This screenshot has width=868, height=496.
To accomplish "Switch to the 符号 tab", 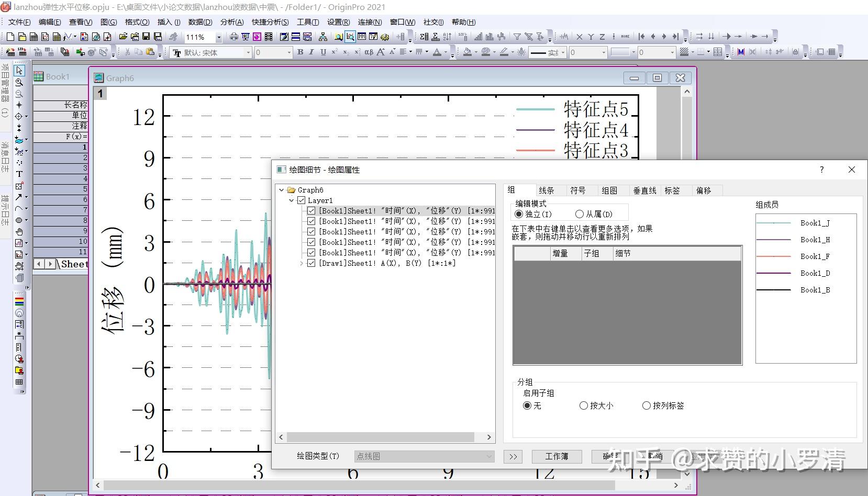I will [x=577, y=190].
